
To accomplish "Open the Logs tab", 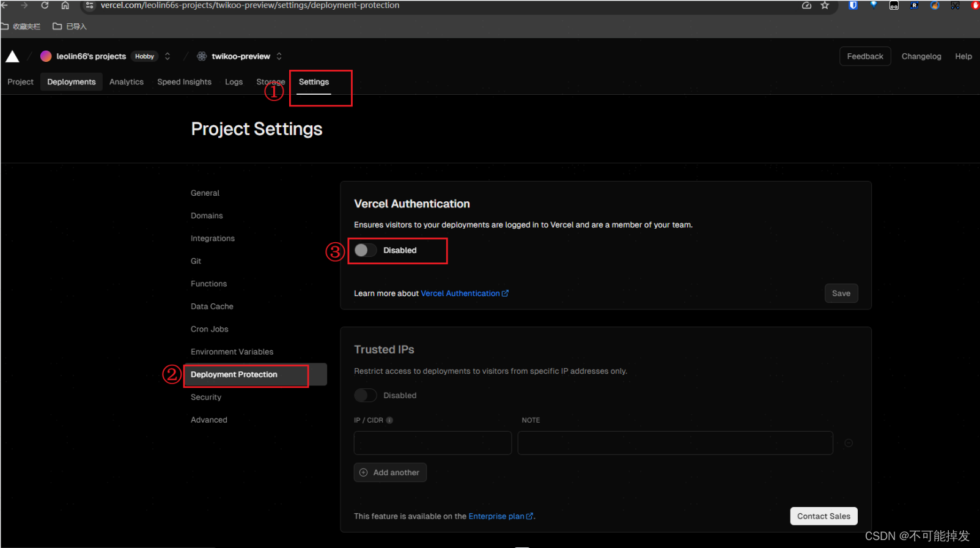I will tap(234, 82).
